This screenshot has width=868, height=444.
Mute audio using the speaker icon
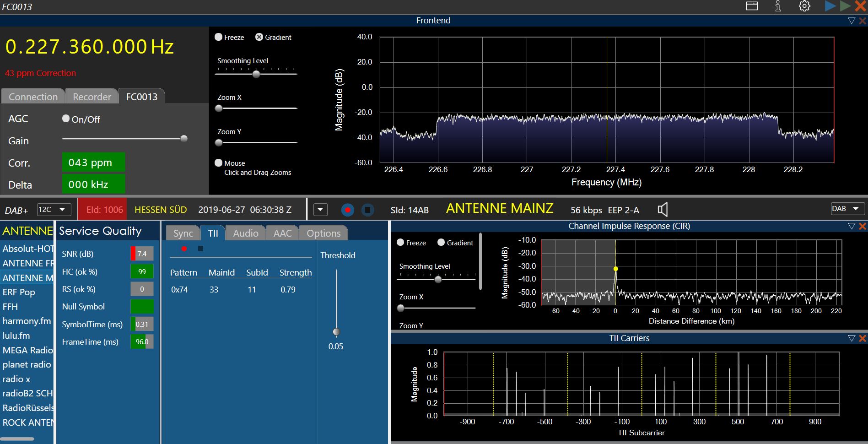click(663, 210)
